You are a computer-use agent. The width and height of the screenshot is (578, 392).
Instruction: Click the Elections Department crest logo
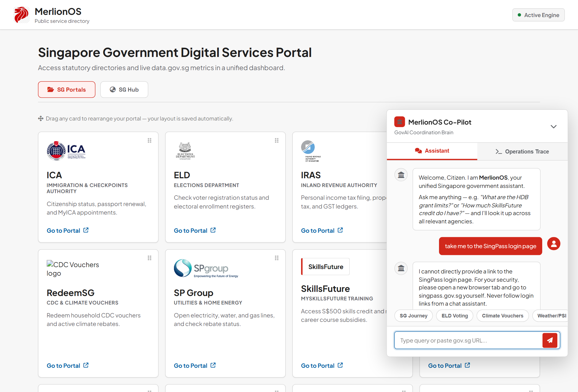(x=185, y=151)
